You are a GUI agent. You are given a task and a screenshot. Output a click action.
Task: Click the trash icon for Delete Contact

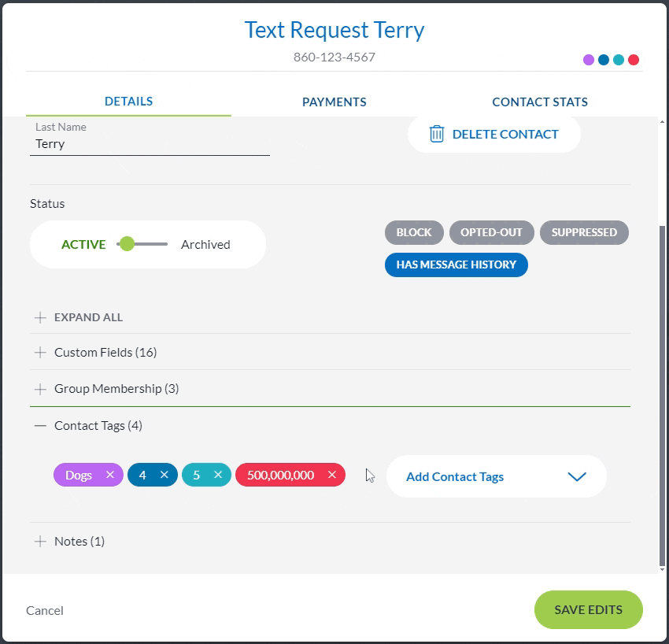437,134
